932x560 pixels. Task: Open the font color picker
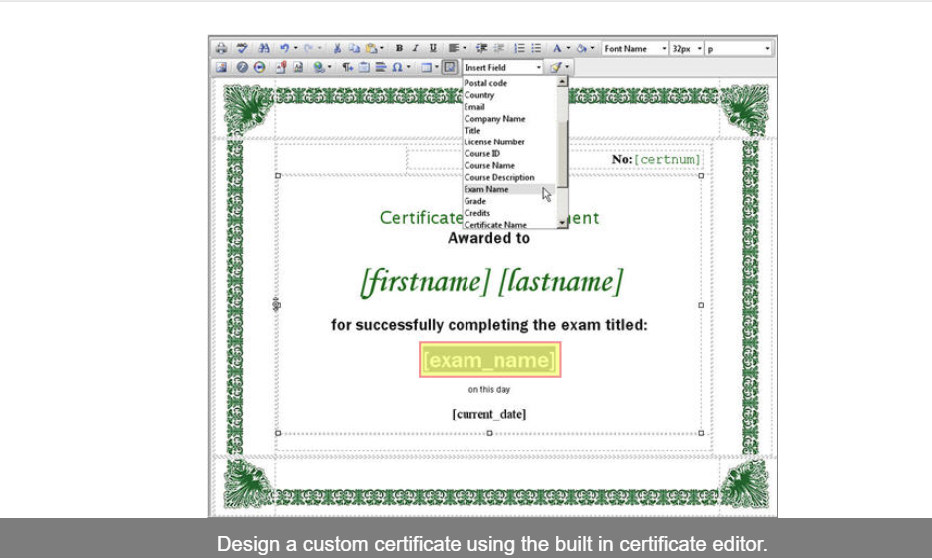[558, 48]
